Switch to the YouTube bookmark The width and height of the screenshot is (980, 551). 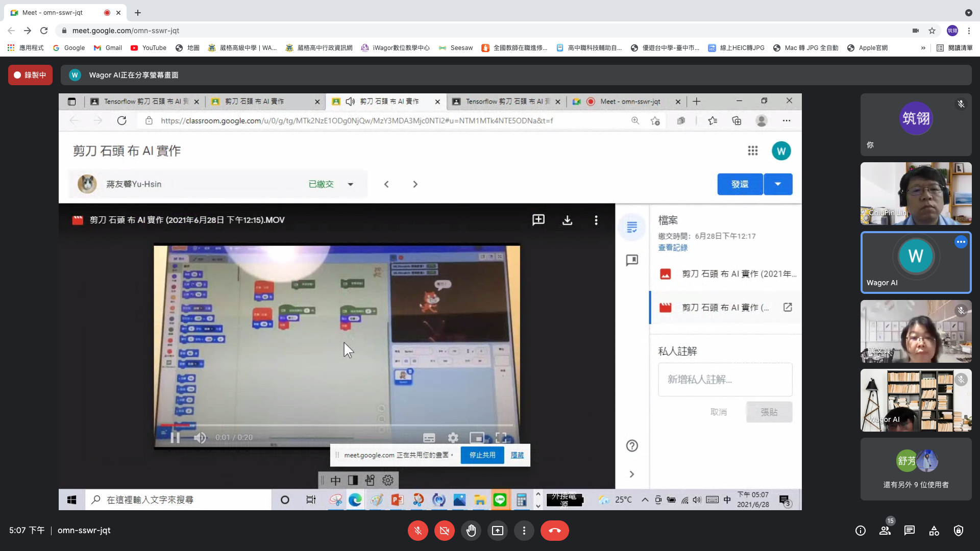(149, 48)
